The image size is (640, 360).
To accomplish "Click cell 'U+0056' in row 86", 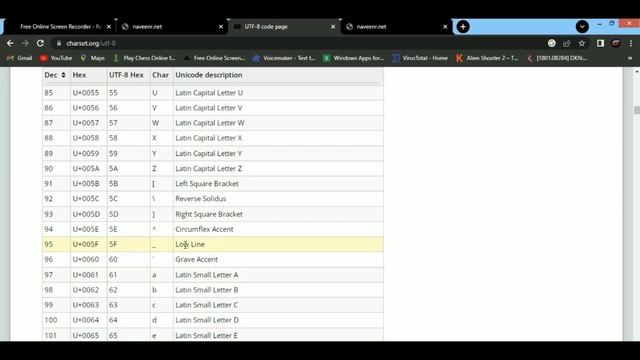I will click(x=86, y=108).
